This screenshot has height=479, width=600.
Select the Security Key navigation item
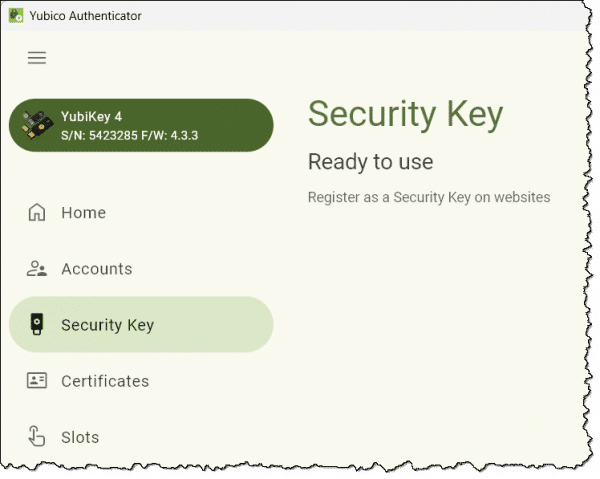[141, 324]
